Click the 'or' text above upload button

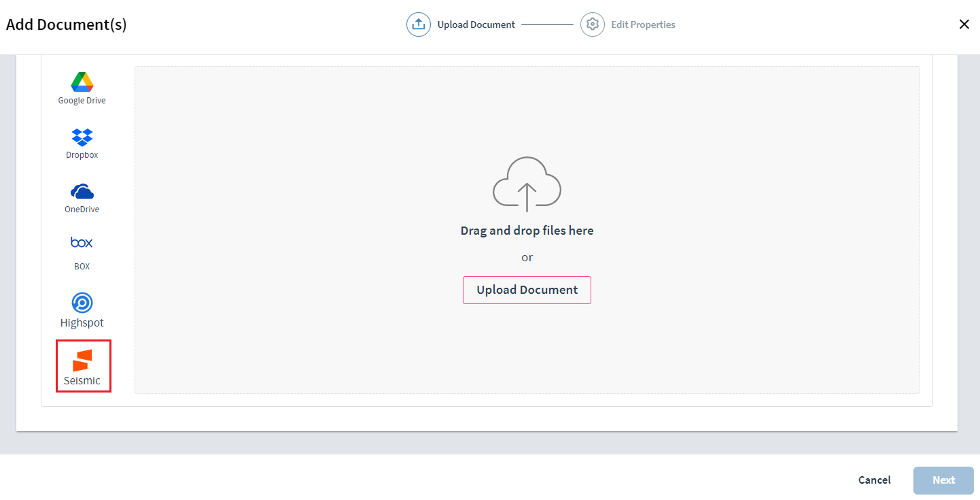pos(527,257)
